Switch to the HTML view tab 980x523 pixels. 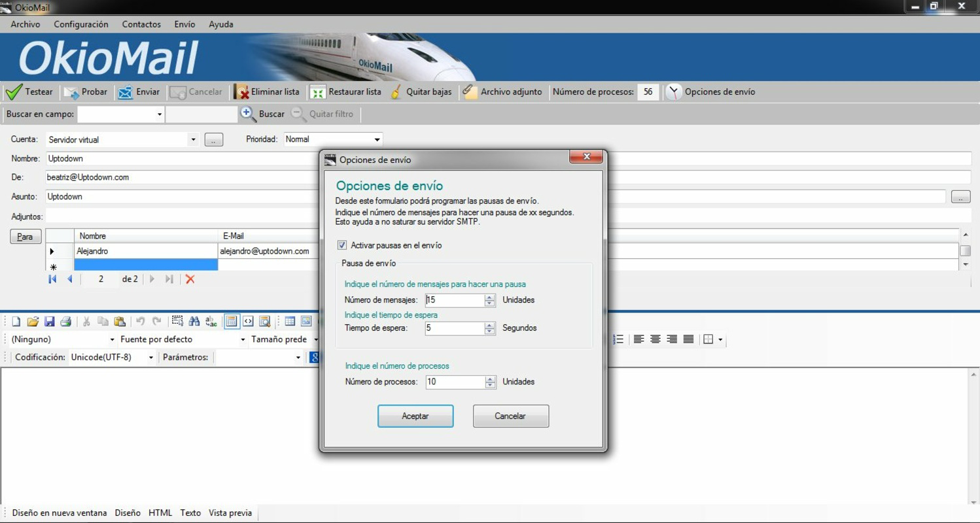click(160, 513)
